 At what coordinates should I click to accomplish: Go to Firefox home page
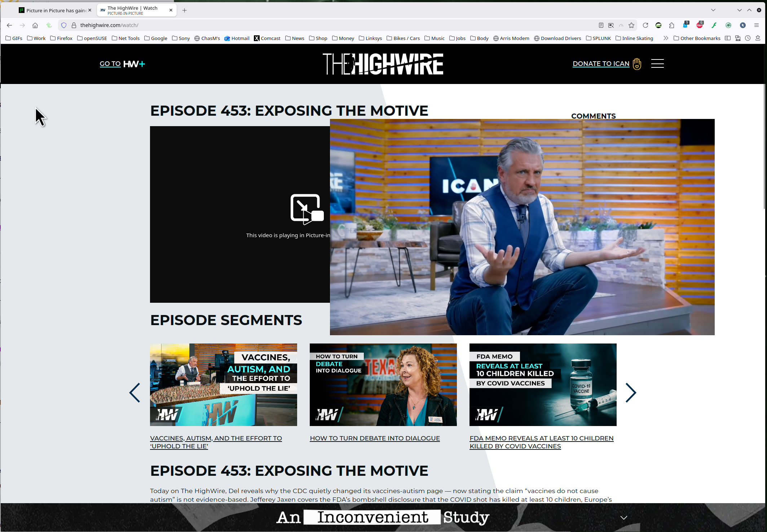[35, 25]
